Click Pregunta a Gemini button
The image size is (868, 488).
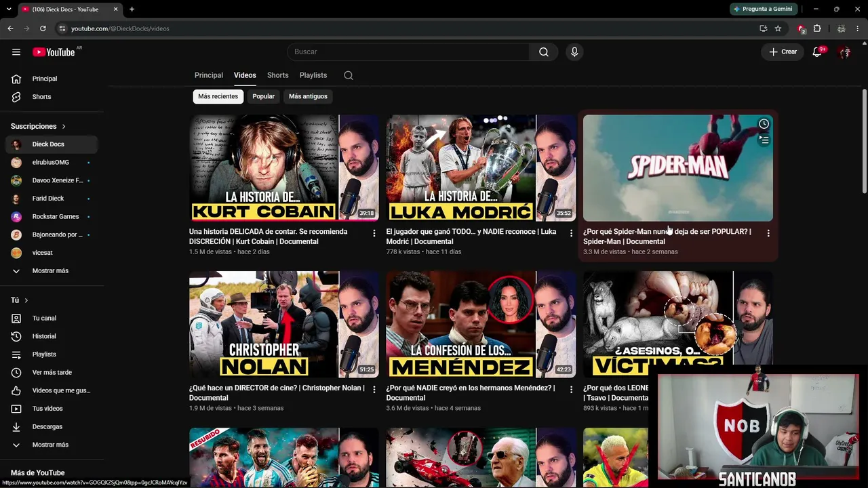pyautogui.click(x=762, y=9)
